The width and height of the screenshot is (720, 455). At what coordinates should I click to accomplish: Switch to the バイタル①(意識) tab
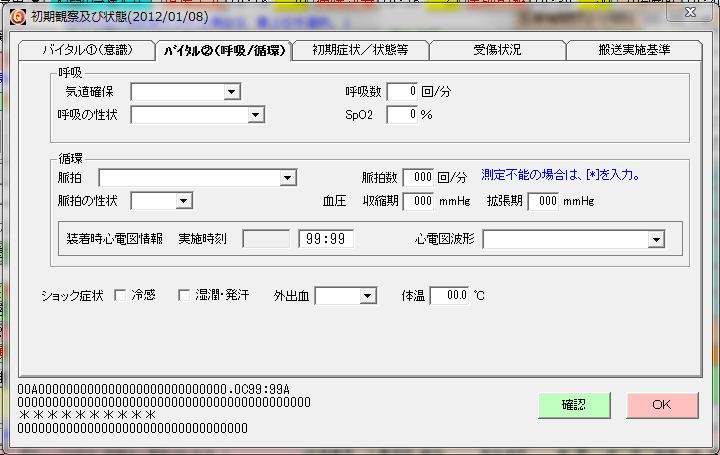(86, 51)
